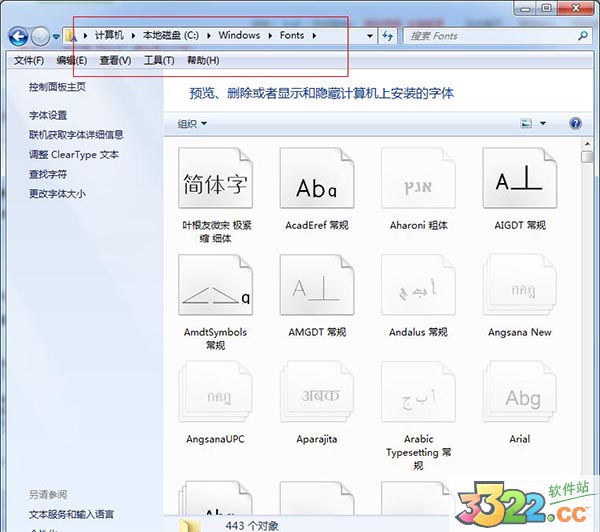Select the AmdtSymbols 常规 font icon
The width and height of the screenshot is (600, 532).
tap(215, 285)
